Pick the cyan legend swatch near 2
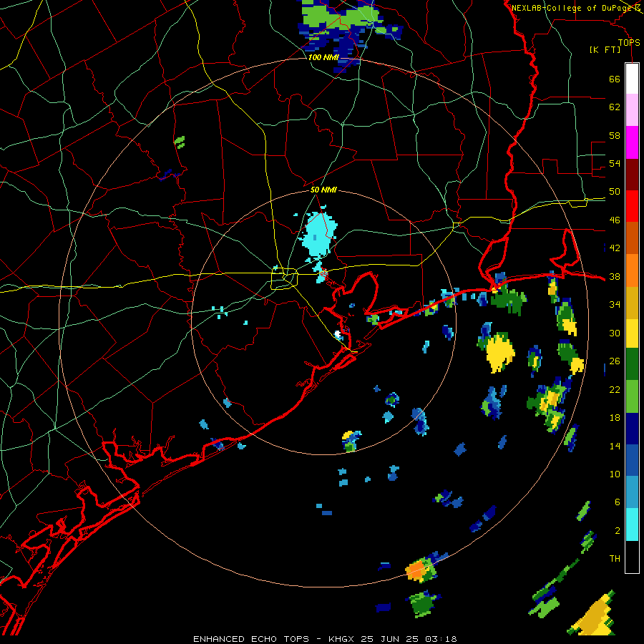Screen dimensions: 644x644 pos(632,524)
